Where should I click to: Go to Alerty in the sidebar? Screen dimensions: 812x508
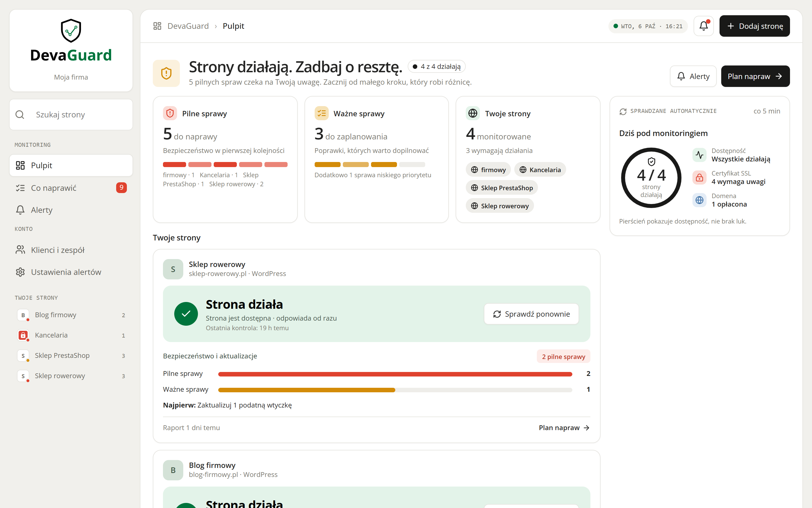point(71,210)
